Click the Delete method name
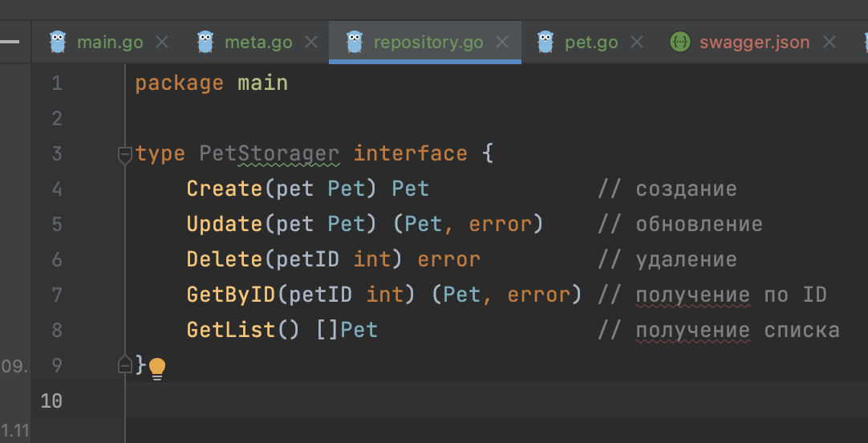 (225, 259)
